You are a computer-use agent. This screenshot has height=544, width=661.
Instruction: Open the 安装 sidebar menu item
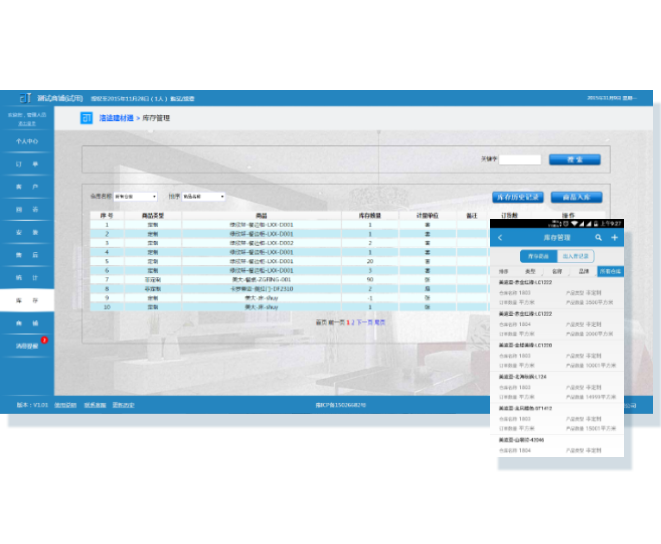tap(27, 232)
